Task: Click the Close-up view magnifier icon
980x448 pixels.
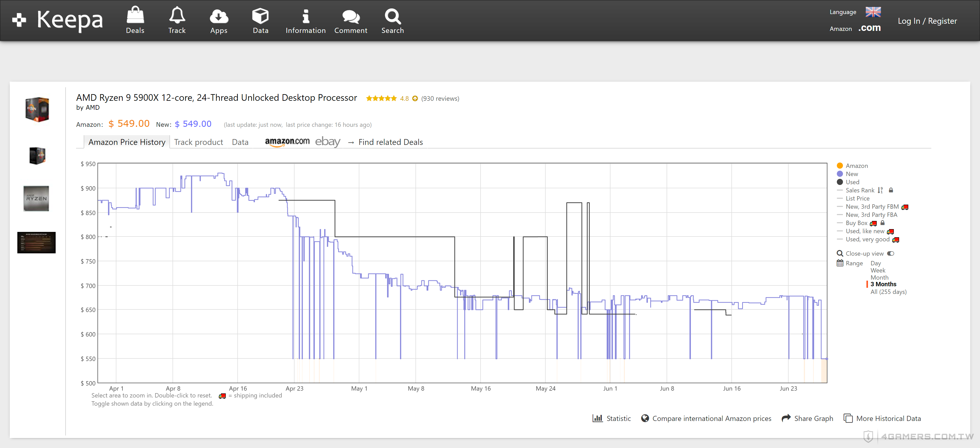Action: click(840, 253)
